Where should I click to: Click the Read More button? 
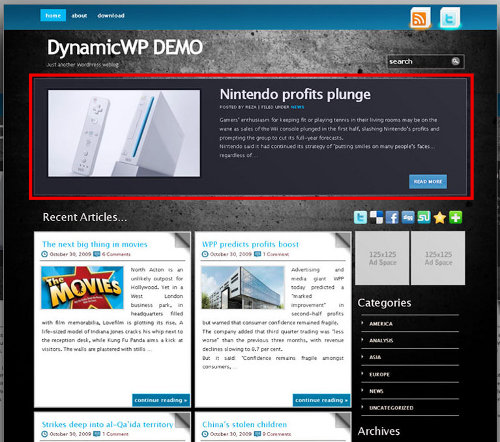(x=428, y=181)
